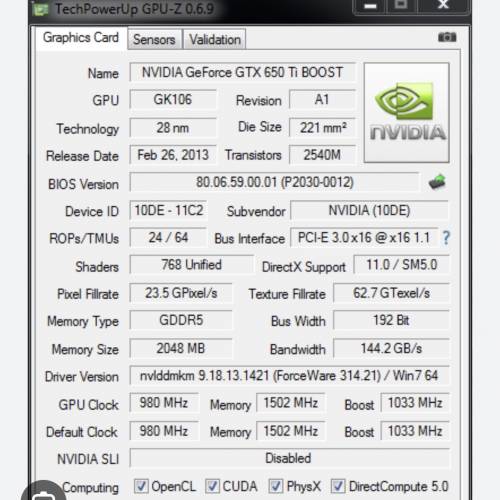The width and height of the screenshot is (500, 500).
Task: Click the GPU Clock field 980 MHz
Action: point(164,403)
